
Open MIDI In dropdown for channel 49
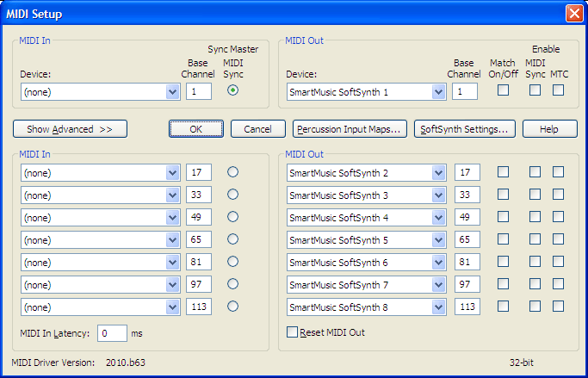(x=101, y=218)
